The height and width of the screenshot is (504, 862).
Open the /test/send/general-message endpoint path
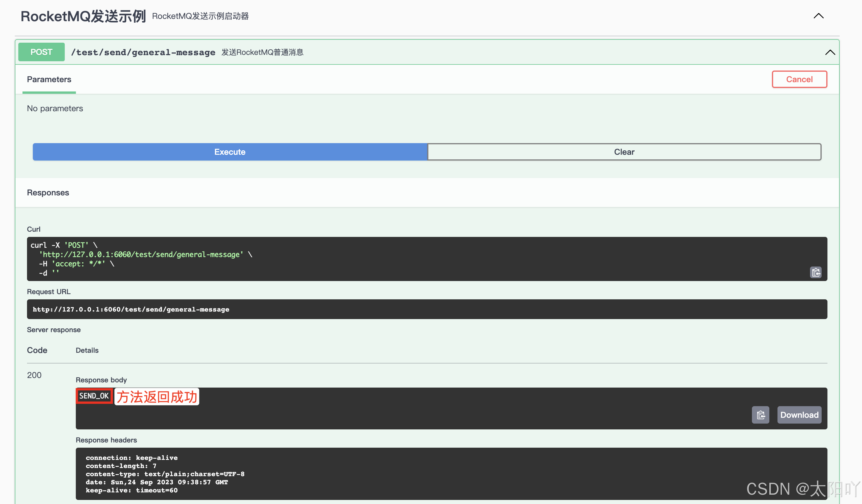143,52
